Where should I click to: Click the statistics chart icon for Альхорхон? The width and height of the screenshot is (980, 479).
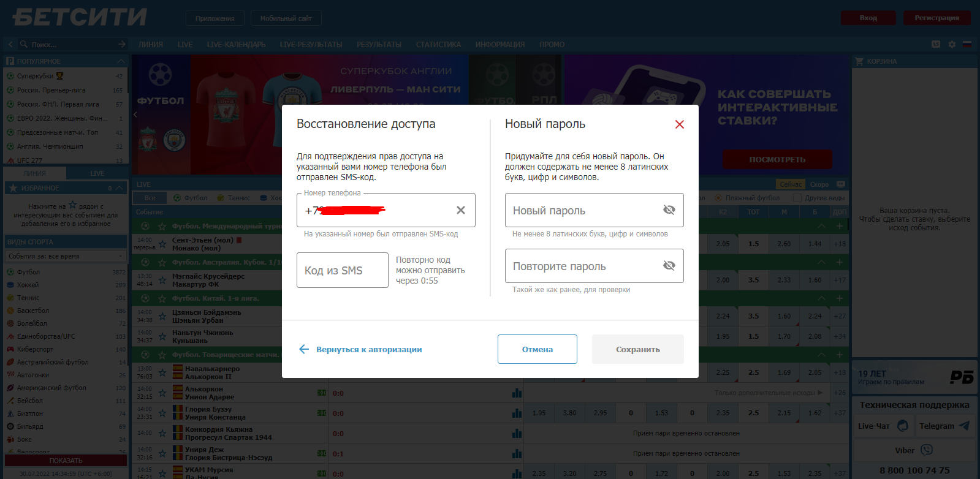coord(517,393)
